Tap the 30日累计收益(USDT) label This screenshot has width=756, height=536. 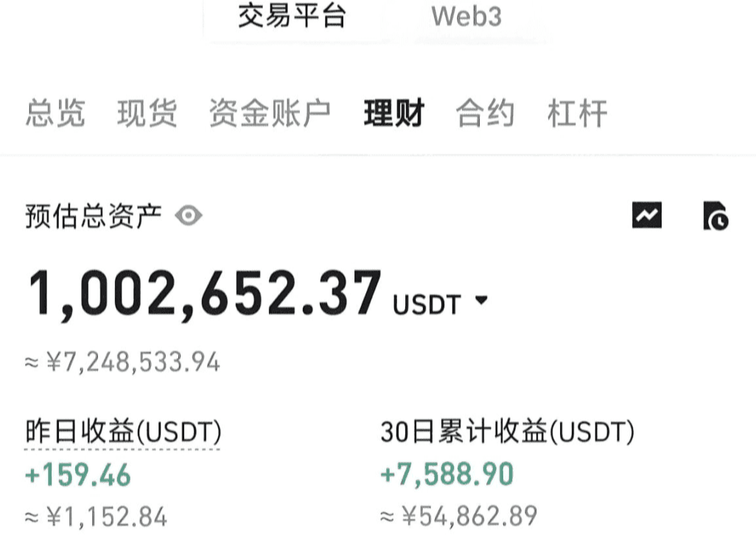click(507, 431)
